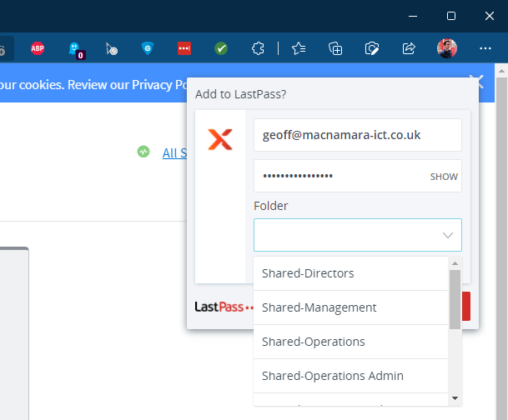508x420 pixels.
Task: Click the partial tab icon at far left
Action: coord(3,51)
